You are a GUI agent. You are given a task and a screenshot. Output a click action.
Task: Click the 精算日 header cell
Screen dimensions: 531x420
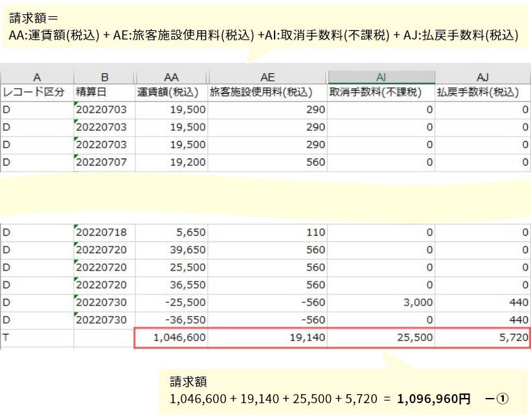point(104,93)
